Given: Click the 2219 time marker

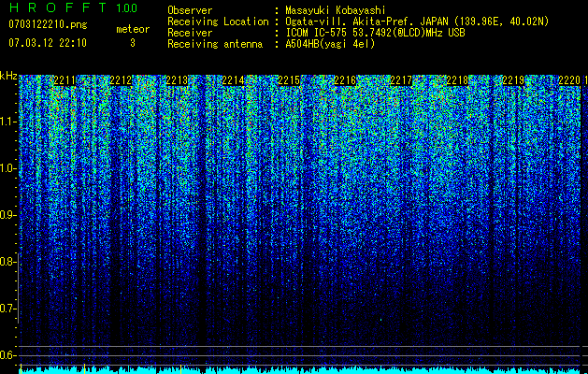Looking at the screenshot, I should (x=513, y=80).
